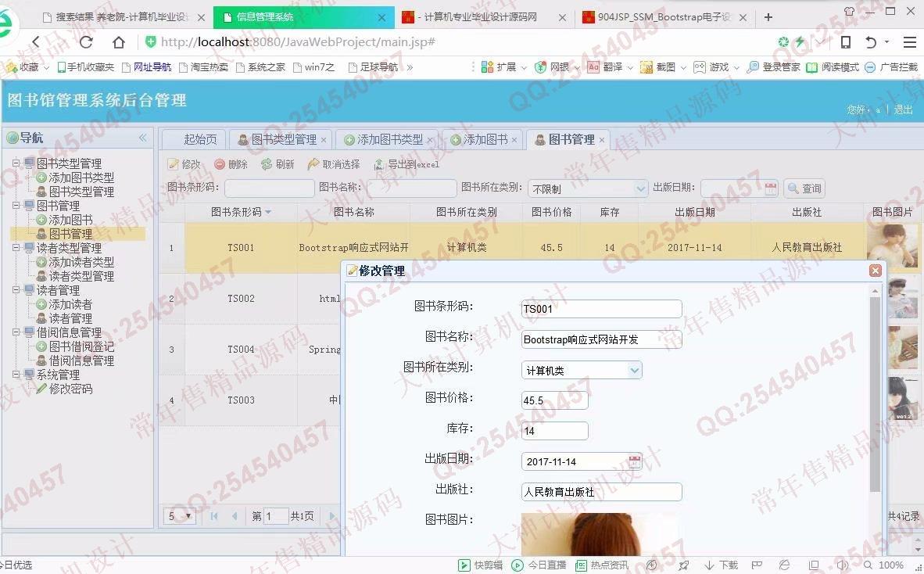Image resolution: width=924 pixels, height=574 pixels.
Task: Open 添加图书类型 in navigation tree
Action: click(81, 178)
